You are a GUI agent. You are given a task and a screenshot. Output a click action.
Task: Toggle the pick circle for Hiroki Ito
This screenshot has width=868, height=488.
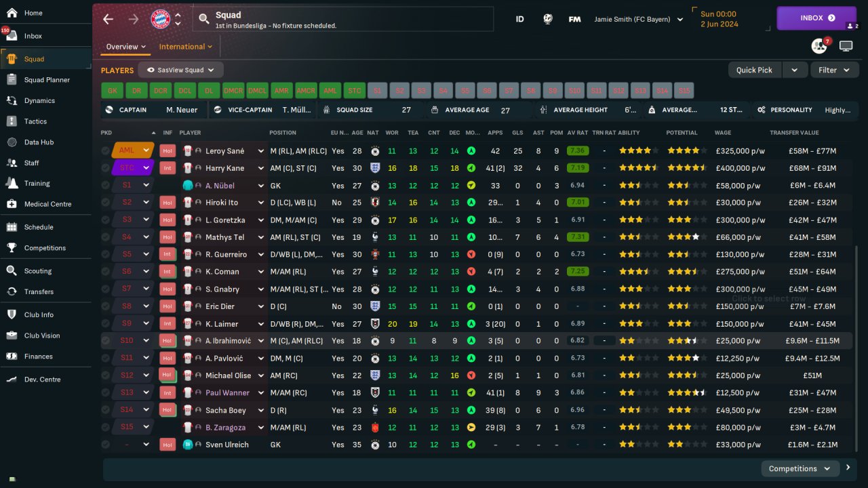[106, 203]
